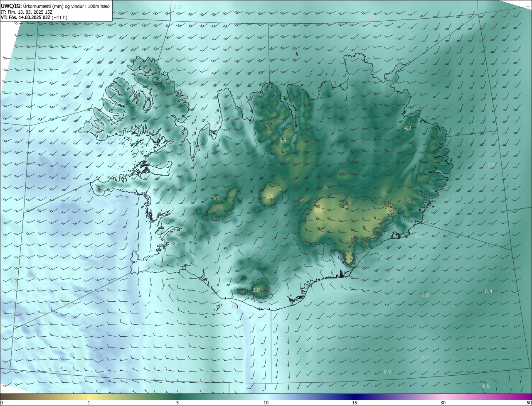Image resolution: width=532 pixels, height=406 pixels.
Task: Click the colour scale tick labelled 0
Action: point(2,403)
